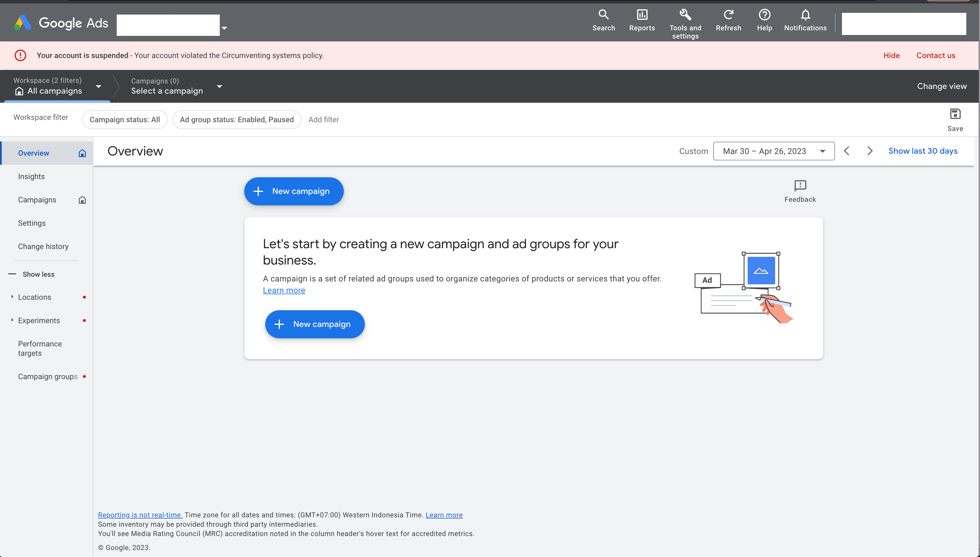This screenshot has height=557, width=980.
Task: Go to the previous date range arrow
Action: coord(846,151)
